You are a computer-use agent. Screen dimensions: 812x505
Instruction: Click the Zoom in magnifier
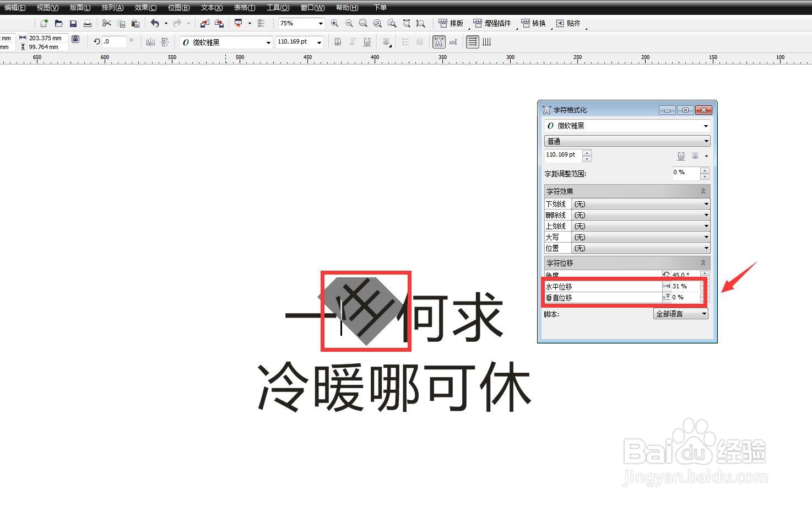pyautogui.click(x=334, y=23)
